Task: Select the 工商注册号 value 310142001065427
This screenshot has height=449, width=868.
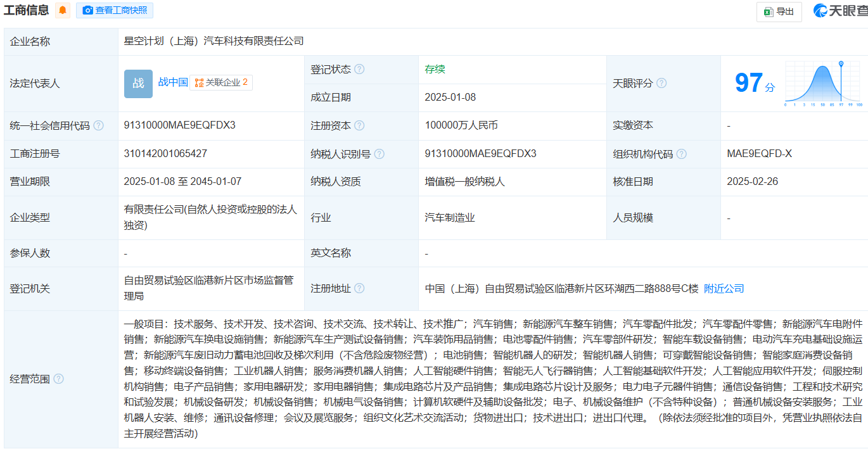Action: coord(166,154)
